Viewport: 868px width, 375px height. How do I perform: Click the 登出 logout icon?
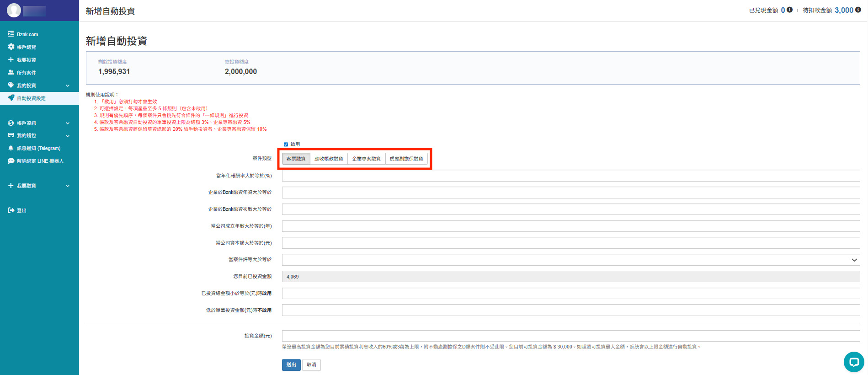(x=11, y=210)
